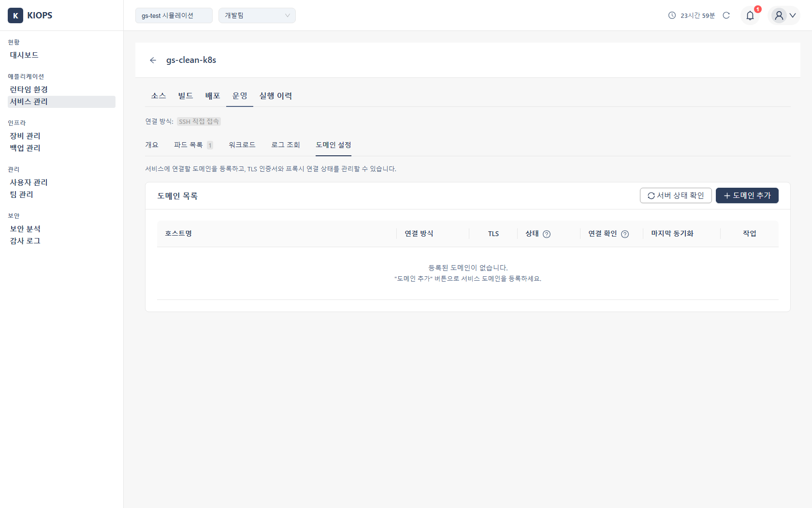Select the gs-test 시뮬레이션 project selector

(174, 15)
